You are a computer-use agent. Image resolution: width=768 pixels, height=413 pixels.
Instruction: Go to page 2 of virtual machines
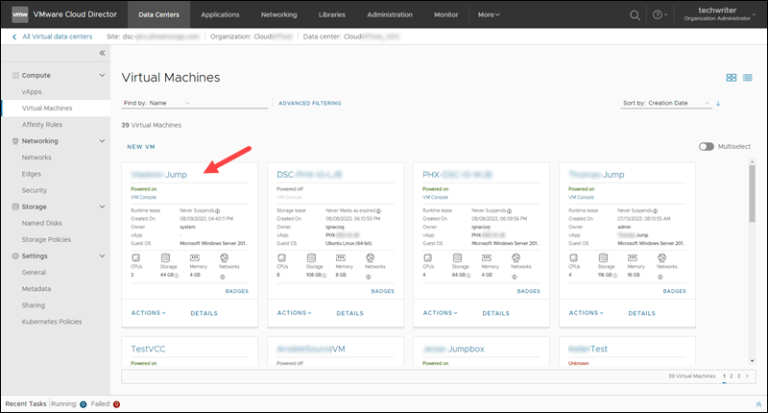click(x=731, y=376)
